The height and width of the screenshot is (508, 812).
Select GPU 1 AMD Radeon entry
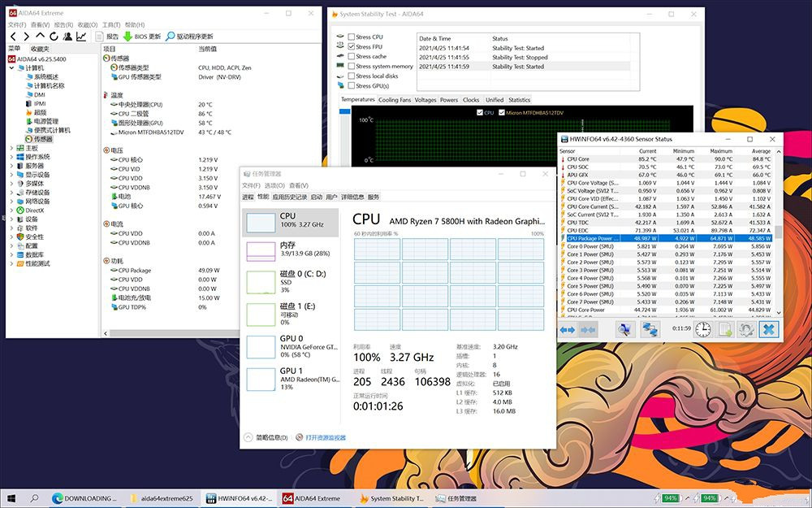pos(291,379)
